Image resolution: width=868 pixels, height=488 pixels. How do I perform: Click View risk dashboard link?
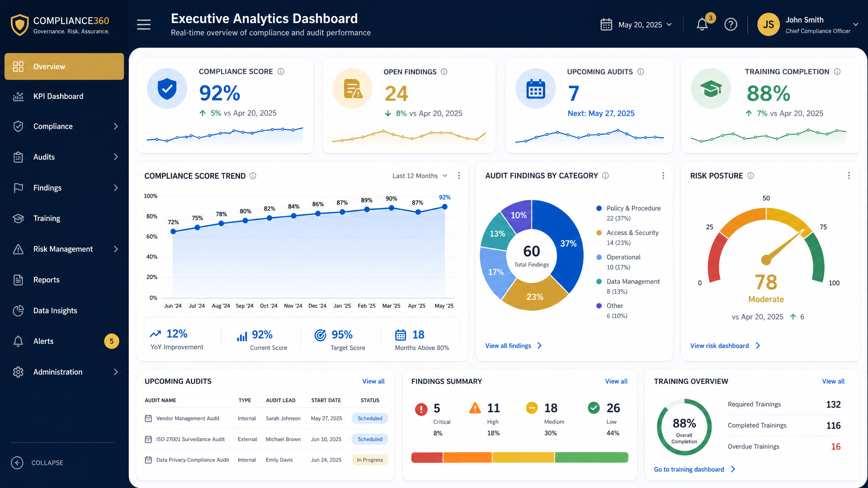tap(725, 346)
